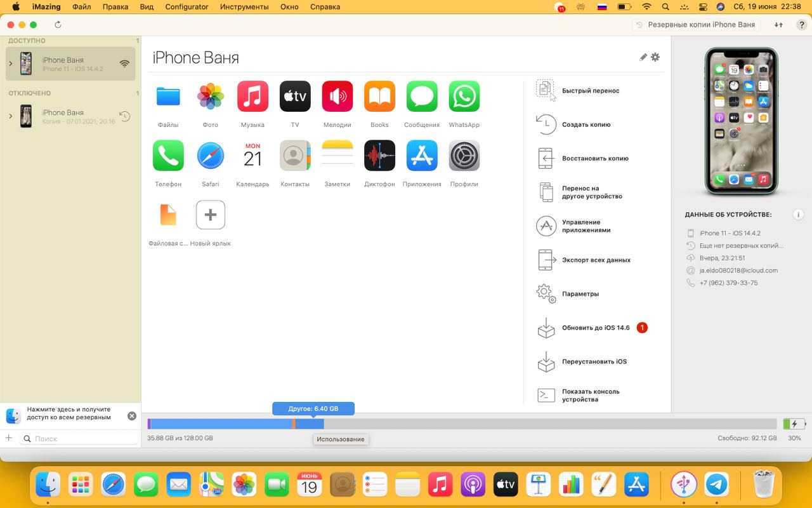Image resolution: width=812 pixels, height=508 pixels.
Task: Open the Приложения apps section
Action: [422, 156]
